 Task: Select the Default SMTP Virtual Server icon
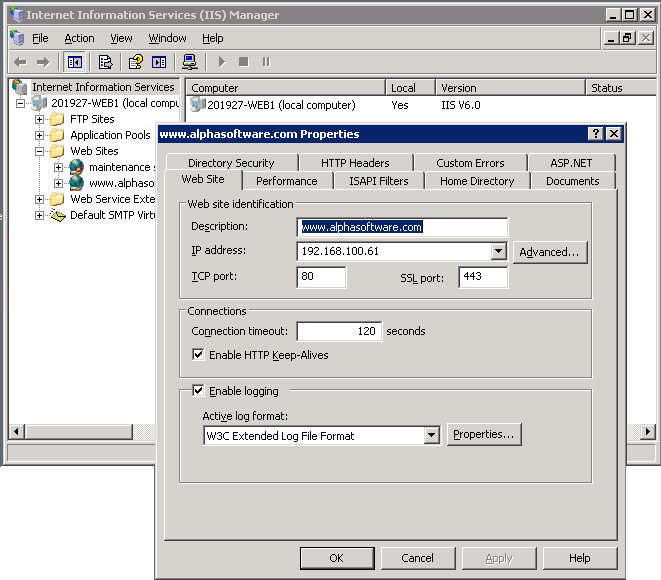click(x=58, y=215)
